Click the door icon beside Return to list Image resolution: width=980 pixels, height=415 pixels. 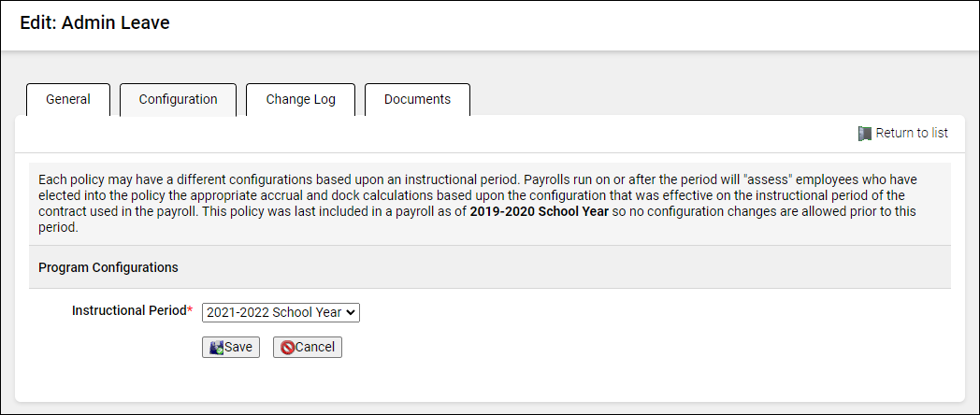point(864,134)
